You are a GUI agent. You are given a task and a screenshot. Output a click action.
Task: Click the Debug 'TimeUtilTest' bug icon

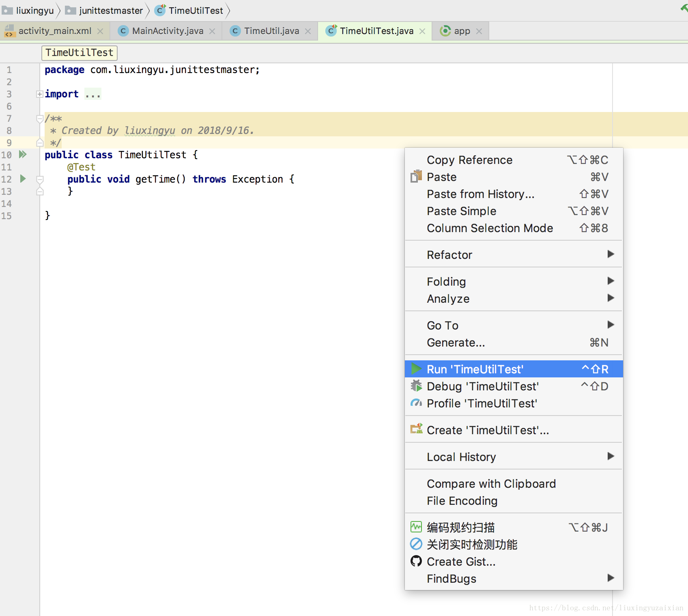coord(416,386)
